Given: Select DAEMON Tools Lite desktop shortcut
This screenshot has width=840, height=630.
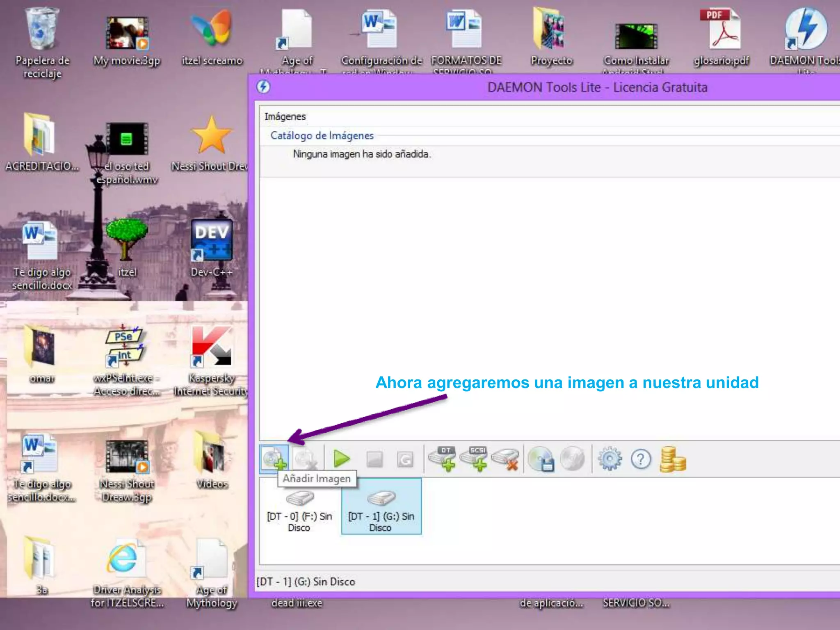Looking at the screenshot, I should coord(806,40).
